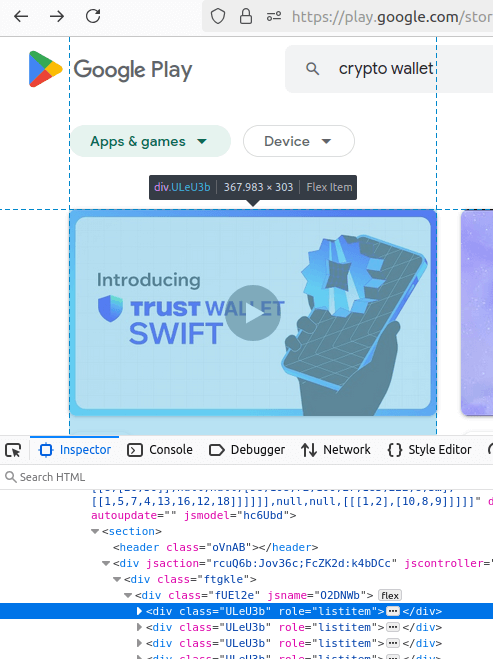This screenshot has height=659, width=493.
Task: Click the ellipsis badge in the highlighted ULeU3b row
Action: (393, 611)
